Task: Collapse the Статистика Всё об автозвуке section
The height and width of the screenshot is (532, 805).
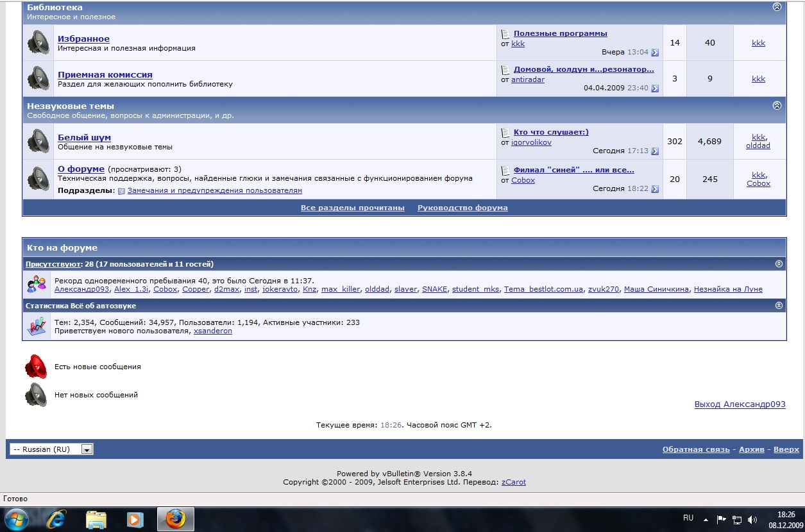Action: 779,306
